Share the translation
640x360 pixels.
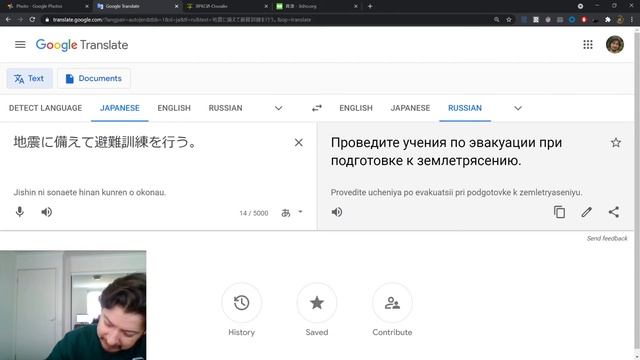tap(613, 212)
